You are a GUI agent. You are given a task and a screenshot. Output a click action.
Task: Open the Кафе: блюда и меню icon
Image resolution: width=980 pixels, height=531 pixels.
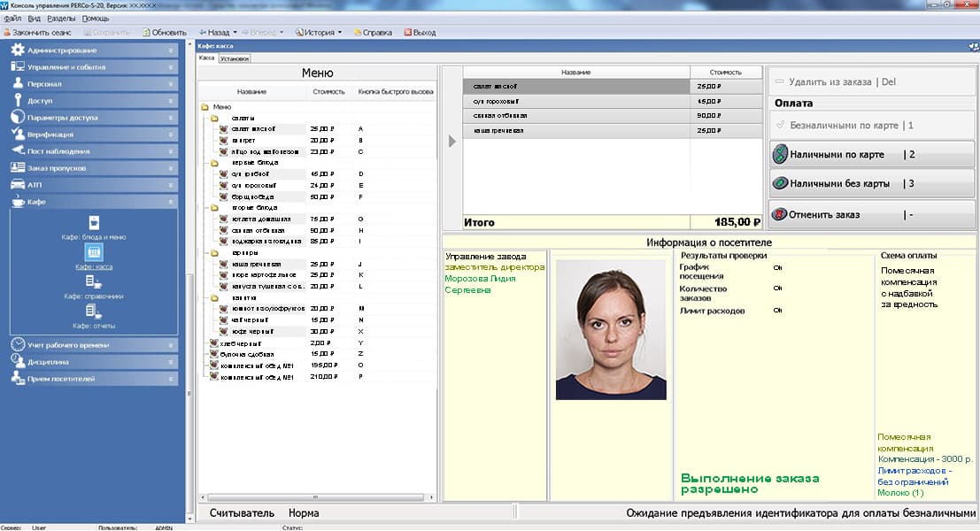click(94, 222)
